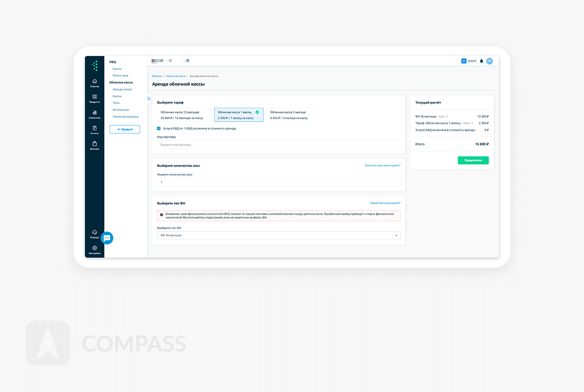The image size is (584, 392).
Task: Open Интеграции in the side menu
Action: (x=121, y=110)
